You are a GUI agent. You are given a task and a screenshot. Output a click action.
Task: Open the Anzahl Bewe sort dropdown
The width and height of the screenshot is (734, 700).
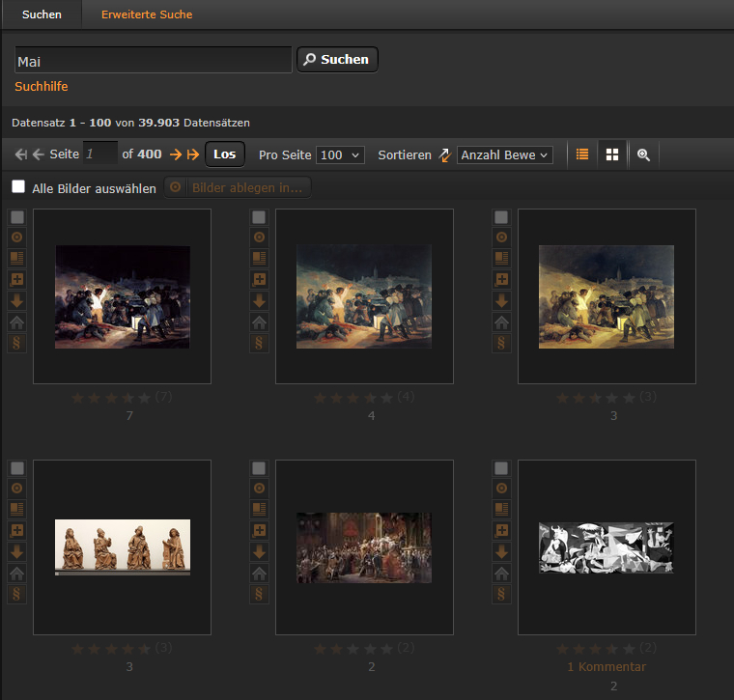point(504,154)
